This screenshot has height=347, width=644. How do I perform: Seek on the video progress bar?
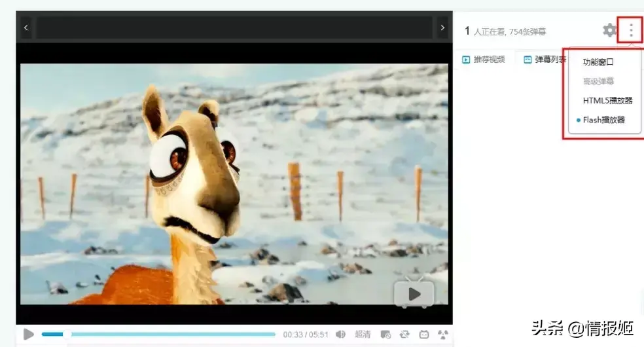click(157, 335)
